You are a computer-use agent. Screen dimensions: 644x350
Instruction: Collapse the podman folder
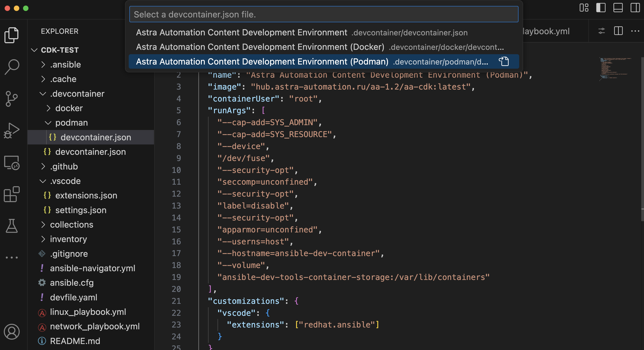71,123
